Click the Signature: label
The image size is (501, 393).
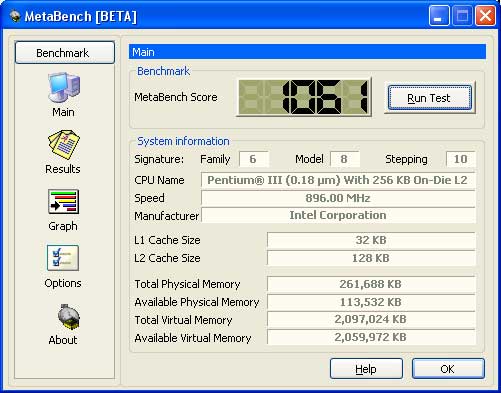(159, 159)
